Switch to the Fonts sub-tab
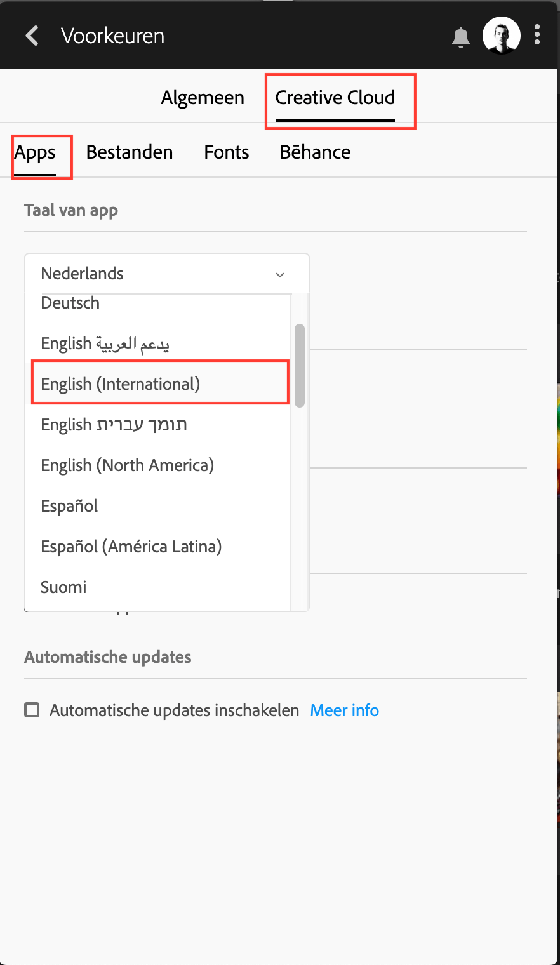Viewport: 560px width, 965px height. click(226, 152)
